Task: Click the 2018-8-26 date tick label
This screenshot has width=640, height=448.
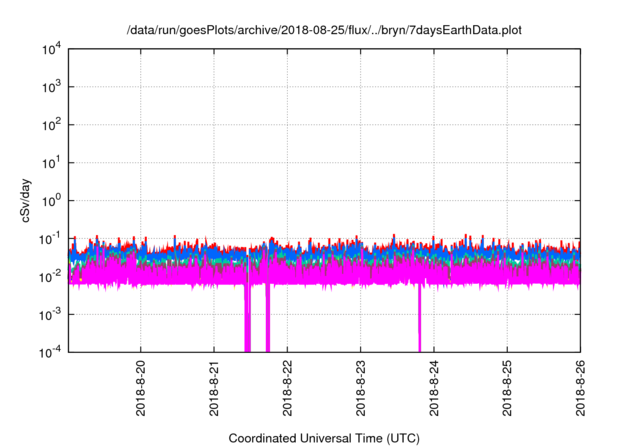Action: click(580, 388)
